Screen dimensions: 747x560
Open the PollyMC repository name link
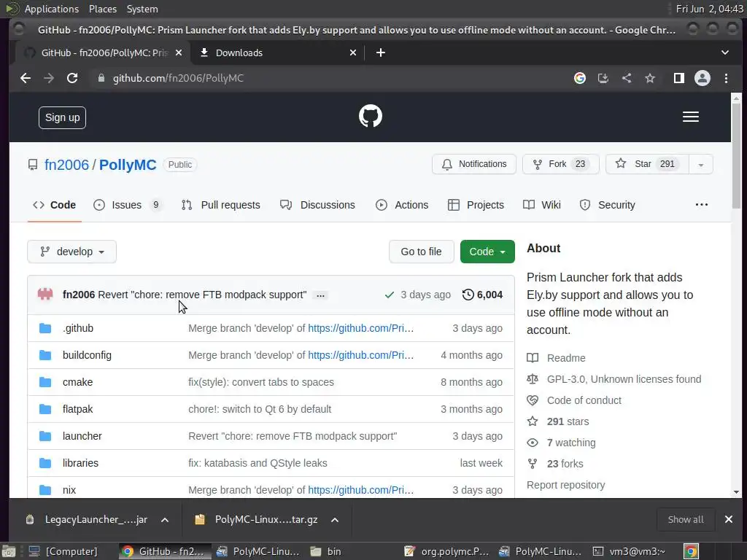click(128, 165)
